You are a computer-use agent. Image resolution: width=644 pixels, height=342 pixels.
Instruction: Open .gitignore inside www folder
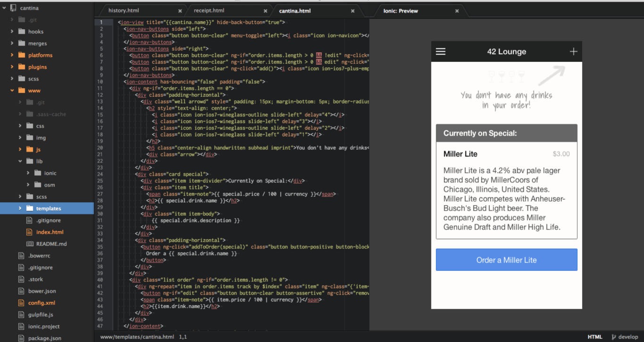[x=49, y=220]
